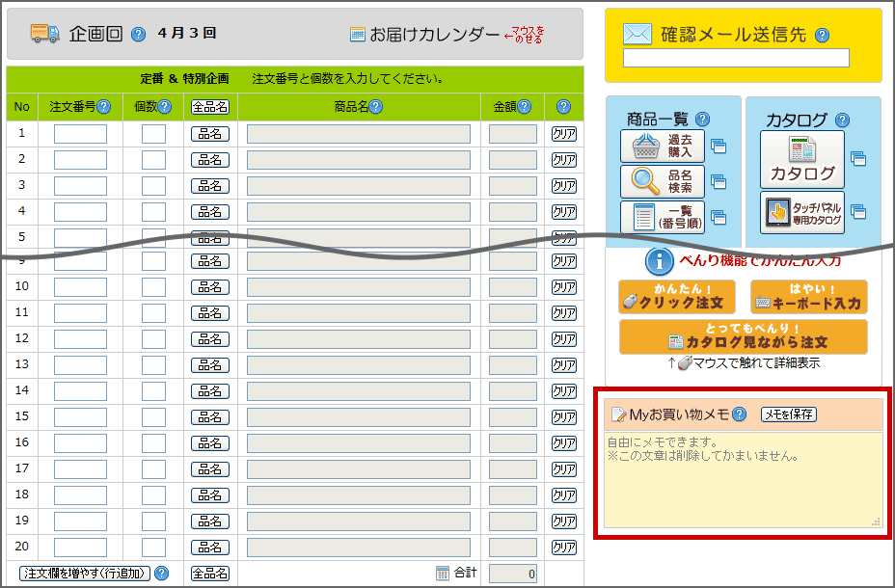The height and width of the screenshot is (588, 895).
Task: Open the お届けカレンダー calendar icon
Action: pos(358,34)
